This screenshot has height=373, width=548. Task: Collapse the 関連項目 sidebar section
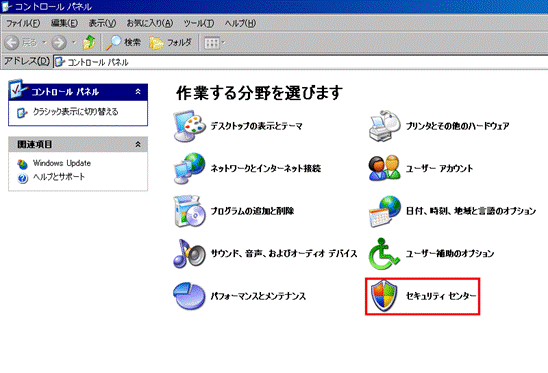(138, 144)
